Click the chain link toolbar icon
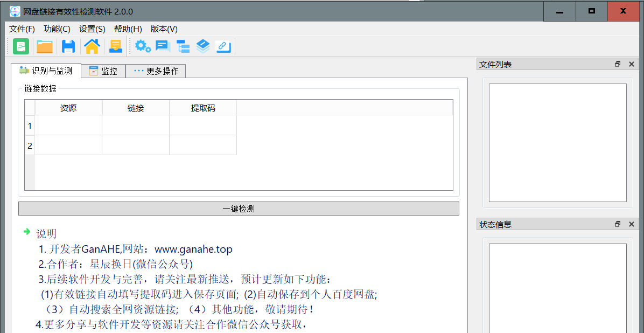 coord(223,47)
